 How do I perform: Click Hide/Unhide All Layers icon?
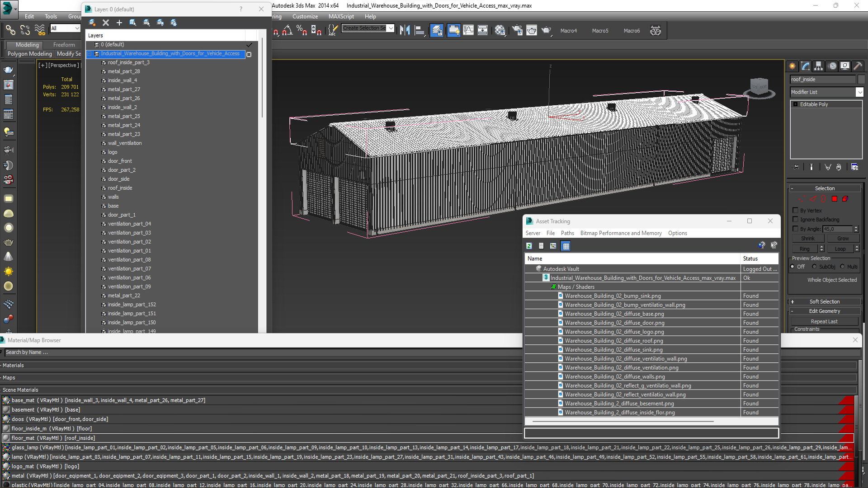[x=160, y=23]
